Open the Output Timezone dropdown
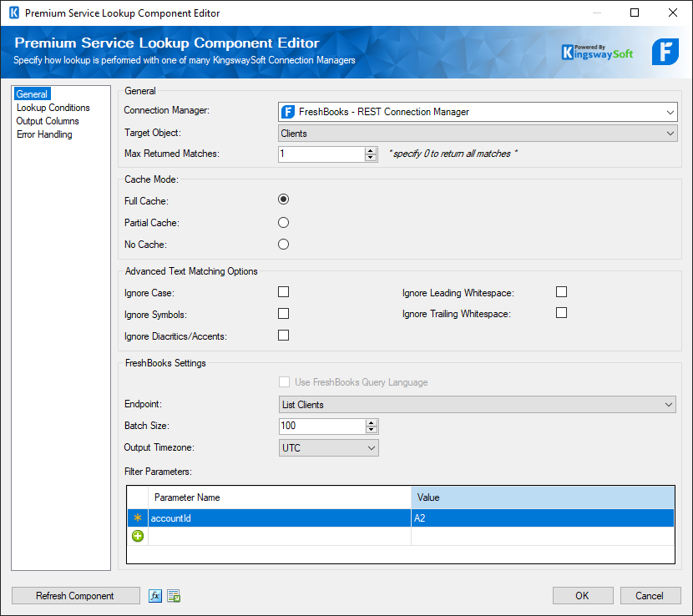Viewport: 693px width, 616px height. (371, 447)
